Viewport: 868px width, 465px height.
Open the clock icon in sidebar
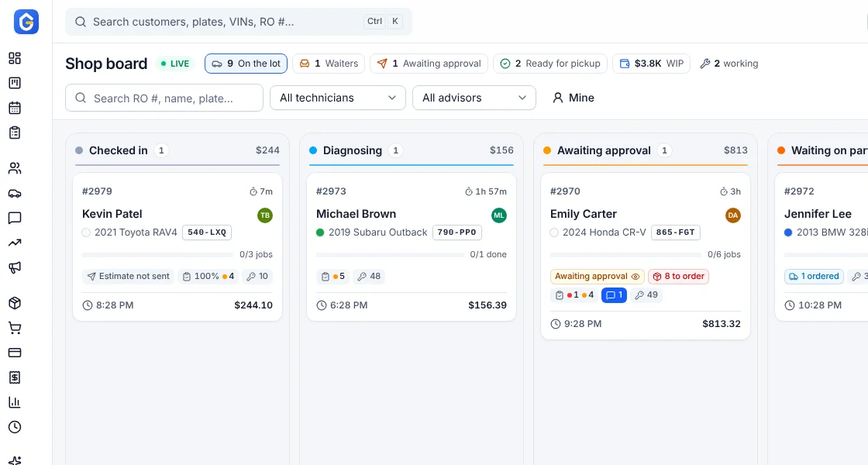tap(15, 427)
